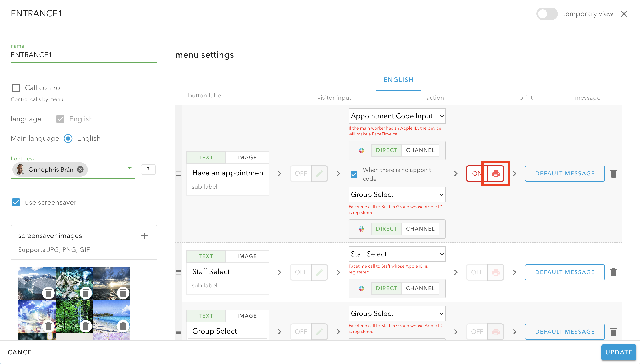Delete the ocean sunset screensaver image

coord(123,293)
